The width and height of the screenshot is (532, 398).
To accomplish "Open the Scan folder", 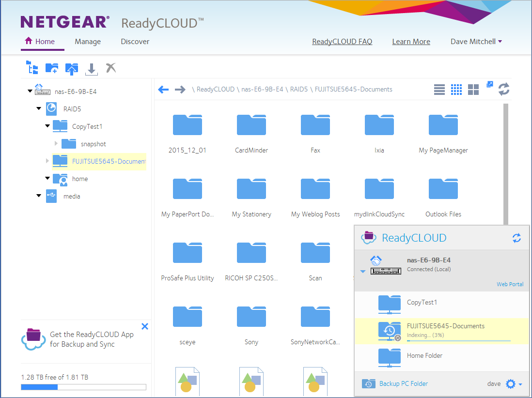I will [x=315, y=262].
